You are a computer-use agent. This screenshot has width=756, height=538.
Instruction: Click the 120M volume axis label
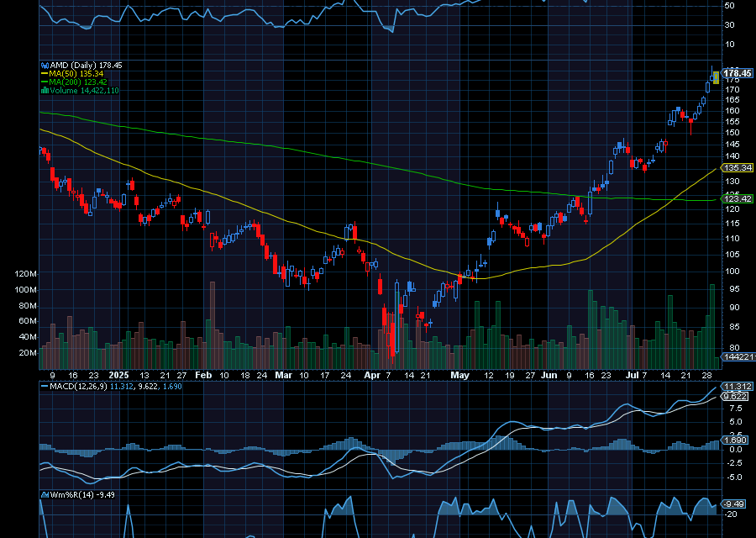click(25, 274)
